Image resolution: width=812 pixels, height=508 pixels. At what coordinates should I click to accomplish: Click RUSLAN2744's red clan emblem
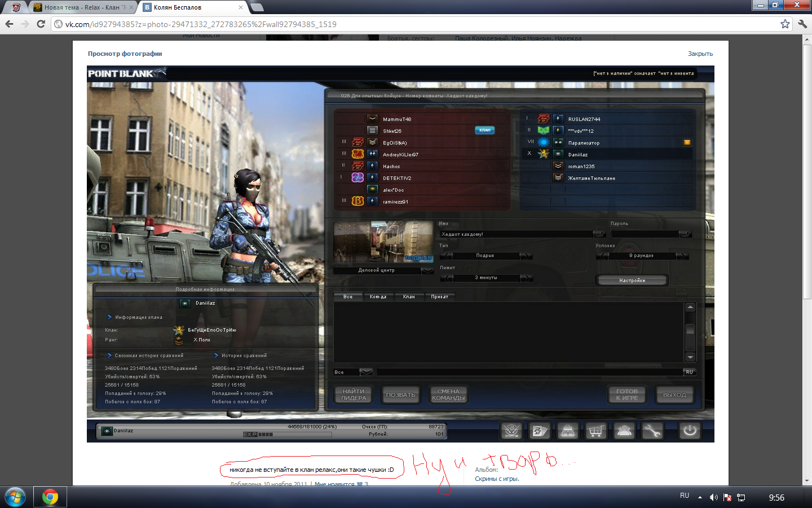pyautogui.click(x=544, y=119)
